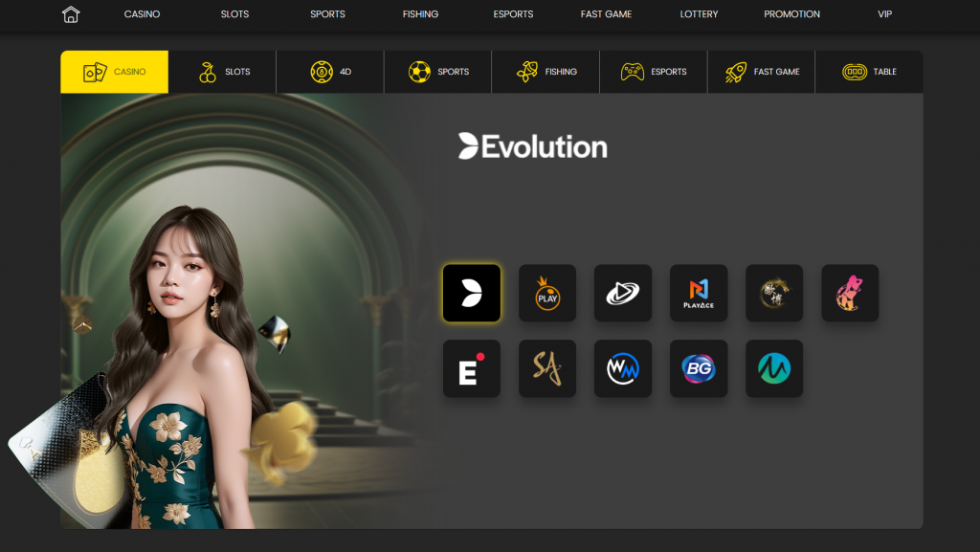Screen dimensions: 980x552
Task: Select the golden dragon provider icon
Action: click(774, 293)
